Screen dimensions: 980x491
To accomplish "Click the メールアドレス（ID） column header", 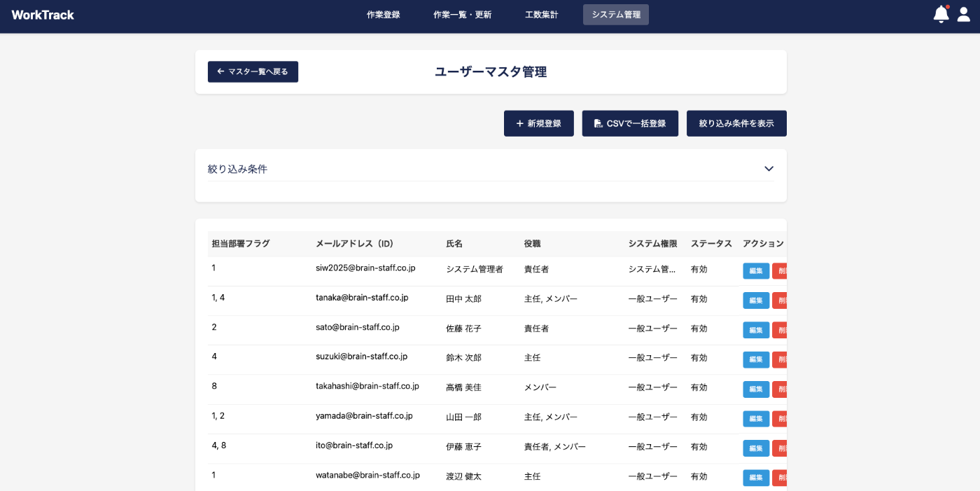I will 355,244.
